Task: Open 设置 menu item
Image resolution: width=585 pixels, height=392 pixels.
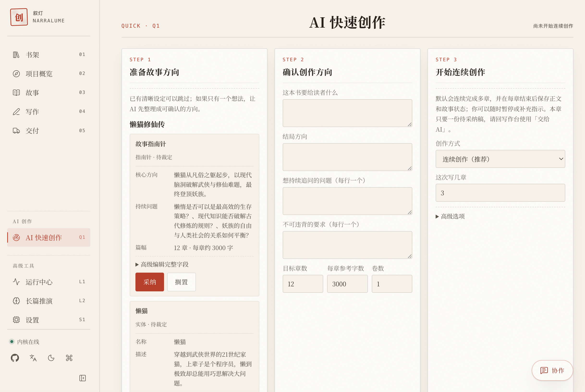Action: pyautogui.click(x=49, y=320)
